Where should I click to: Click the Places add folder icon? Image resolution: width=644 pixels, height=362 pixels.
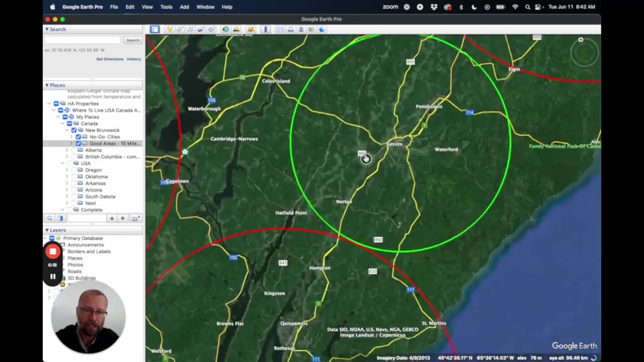click(135, 218)
